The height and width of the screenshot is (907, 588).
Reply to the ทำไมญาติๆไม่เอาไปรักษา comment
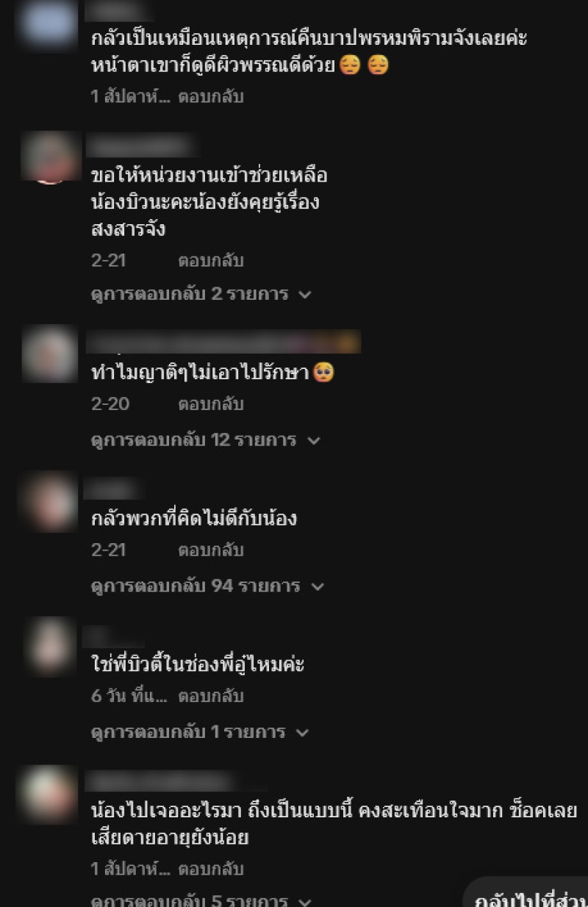click(211, 404)
